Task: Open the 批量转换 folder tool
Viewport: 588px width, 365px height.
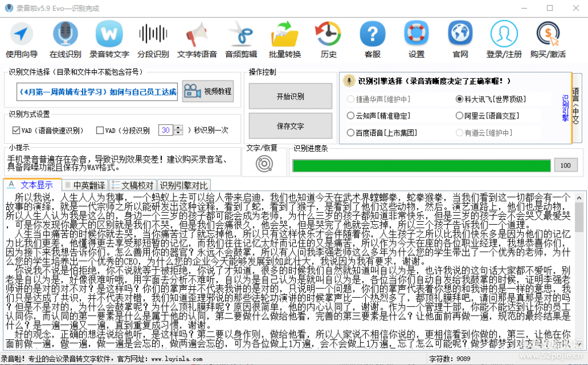Action: click(285, 34)
